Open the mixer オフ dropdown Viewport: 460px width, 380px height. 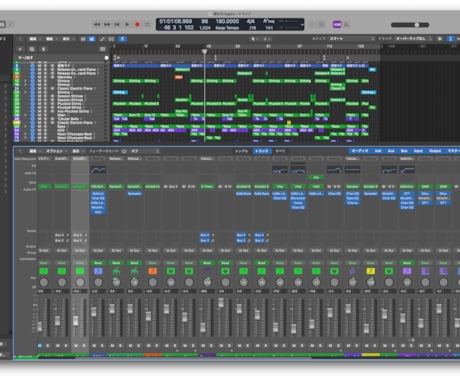pos(145,151)
